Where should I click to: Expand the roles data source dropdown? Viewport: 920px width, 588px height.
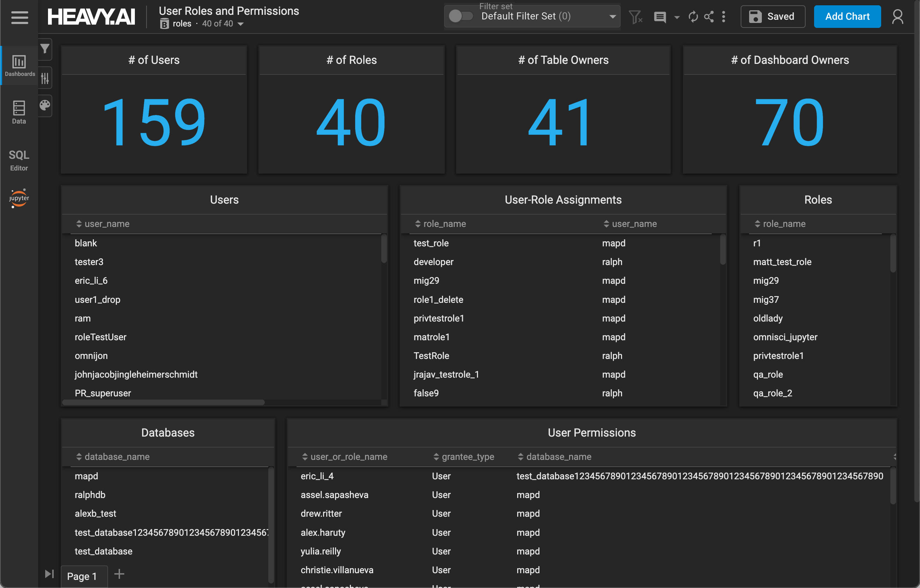(241, 24)
